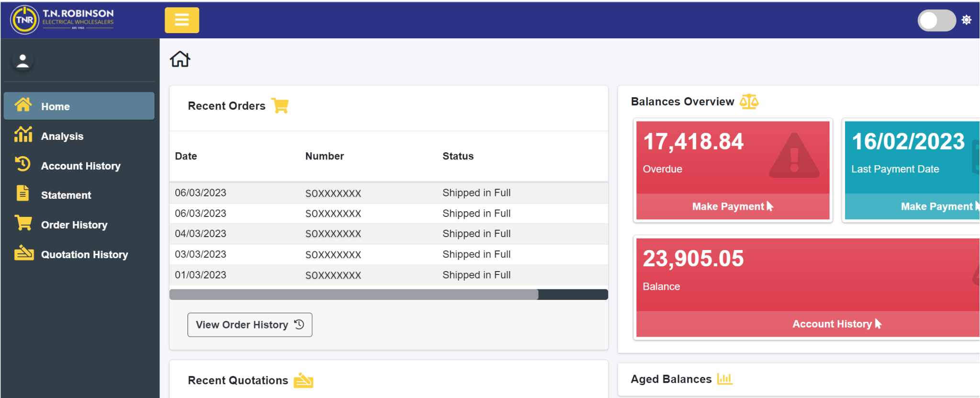This screenshot has width=980, height=398.
Task: Click the overdue warning triangle icon
Action: click(x=794, y=156)
